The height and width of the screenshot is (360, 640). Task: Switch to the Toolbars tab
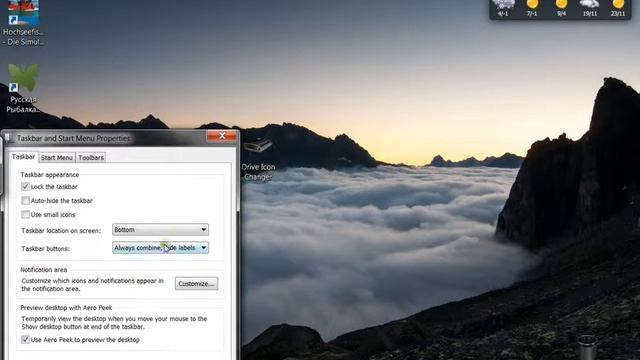[x=91, y=158]
